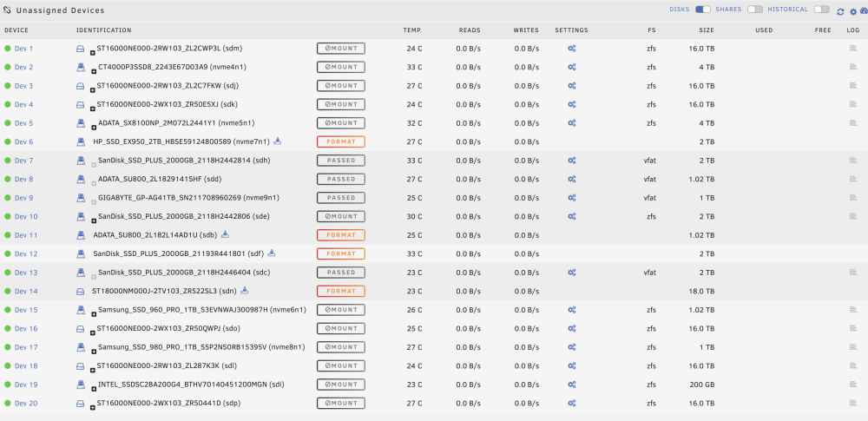Open settings gears for Dev 13 sdc
Viewport: 868px width, 421px height.
[x=572, y=273]
